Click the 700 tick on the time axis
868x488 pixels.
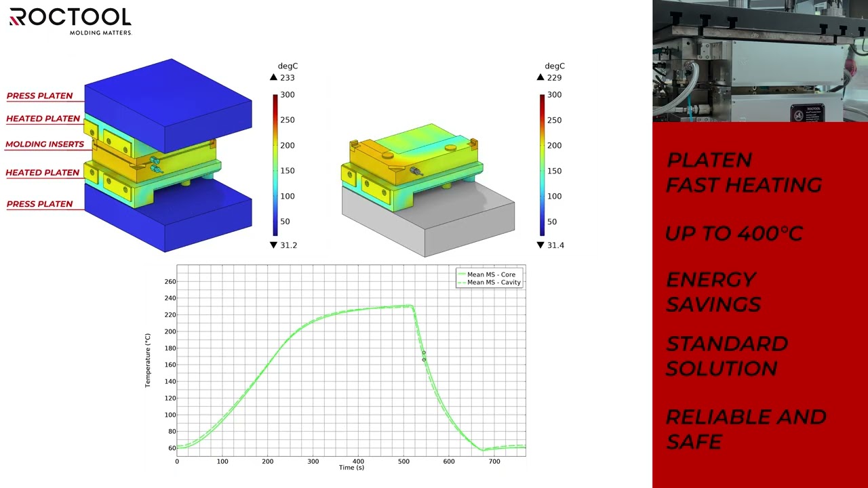(494, 462)
